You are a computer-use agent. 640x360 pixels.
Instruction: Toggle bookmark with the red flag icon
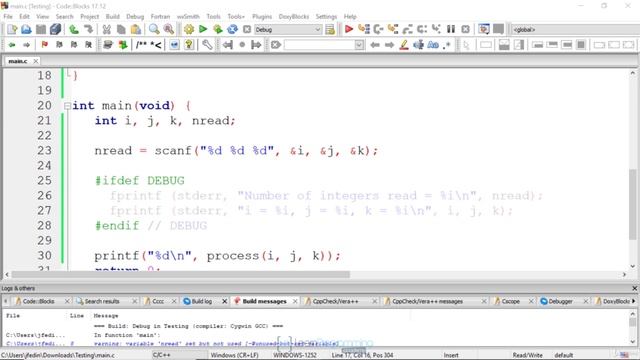(44, 44)
